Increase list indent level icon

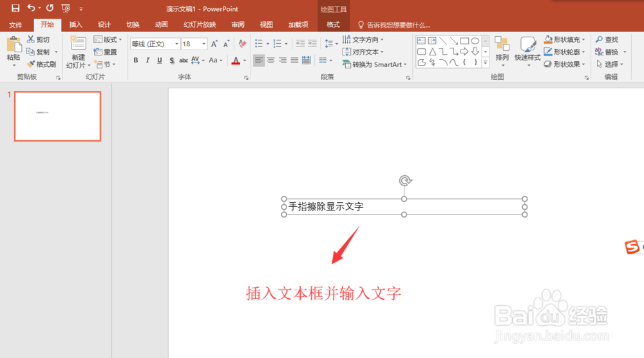pos(312,44)
